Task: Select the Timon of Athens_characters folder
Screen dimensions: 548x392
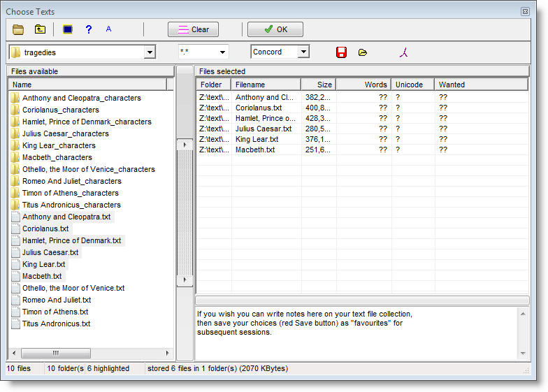Action: 64,193
